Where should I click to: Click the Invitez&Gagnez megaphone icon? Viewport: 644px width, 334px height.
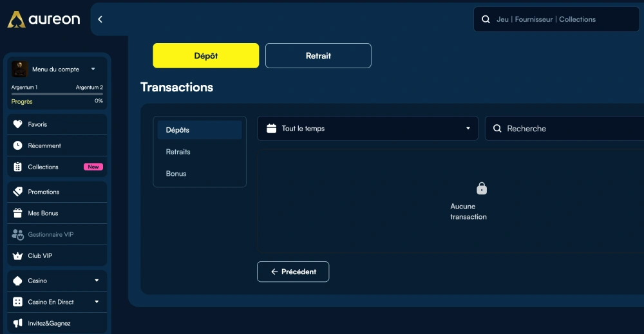pos(17,323)
